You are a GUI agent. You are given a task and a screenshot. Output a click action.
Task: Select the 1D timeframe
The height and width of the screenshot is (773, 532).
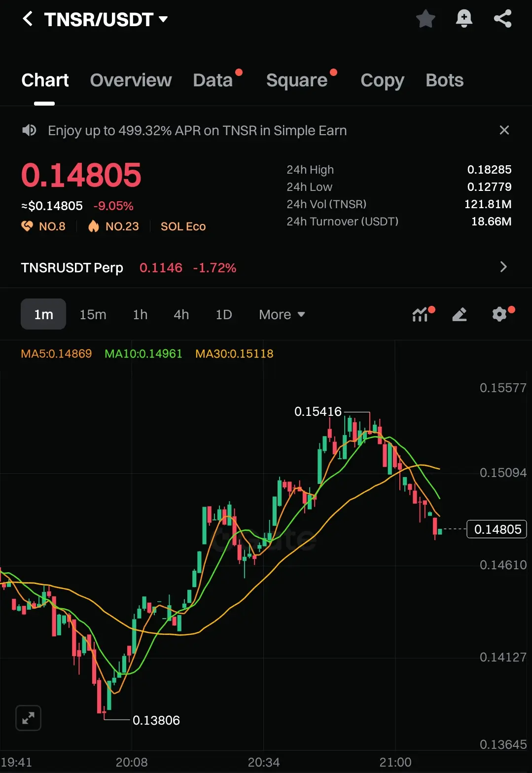click(x=223, y=314)
